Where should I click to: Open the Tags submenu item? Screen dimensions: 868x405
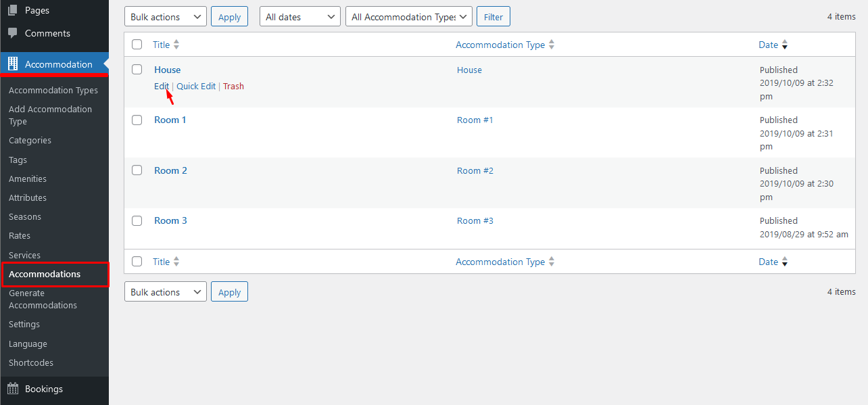pyautogui.click(x=18, y=160)
